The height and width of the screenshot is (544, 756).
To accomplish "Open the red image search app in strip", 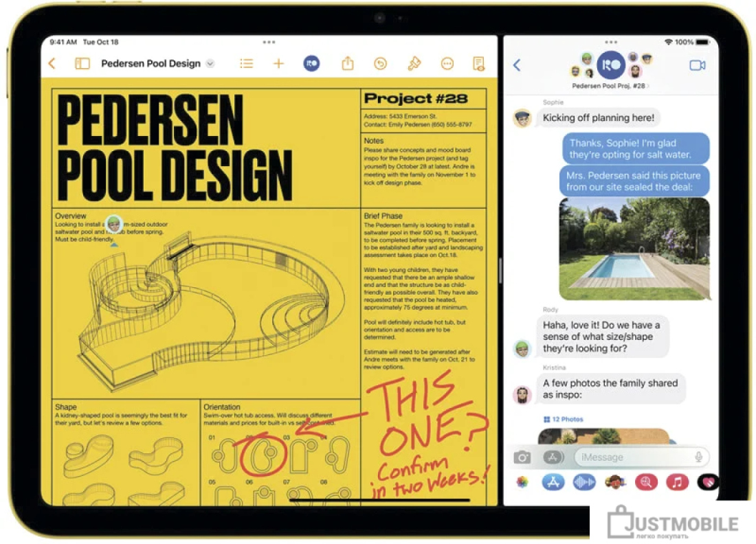I will 646,482.
